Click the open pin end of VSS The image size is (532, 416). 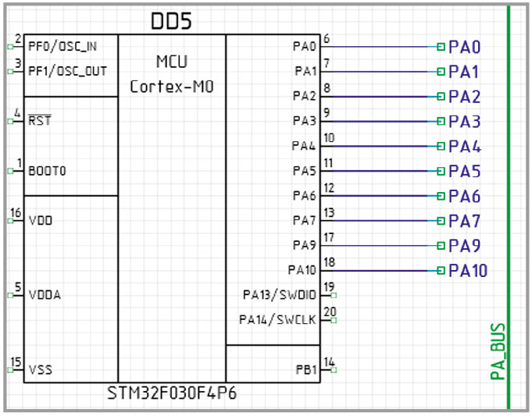point(10,370)
